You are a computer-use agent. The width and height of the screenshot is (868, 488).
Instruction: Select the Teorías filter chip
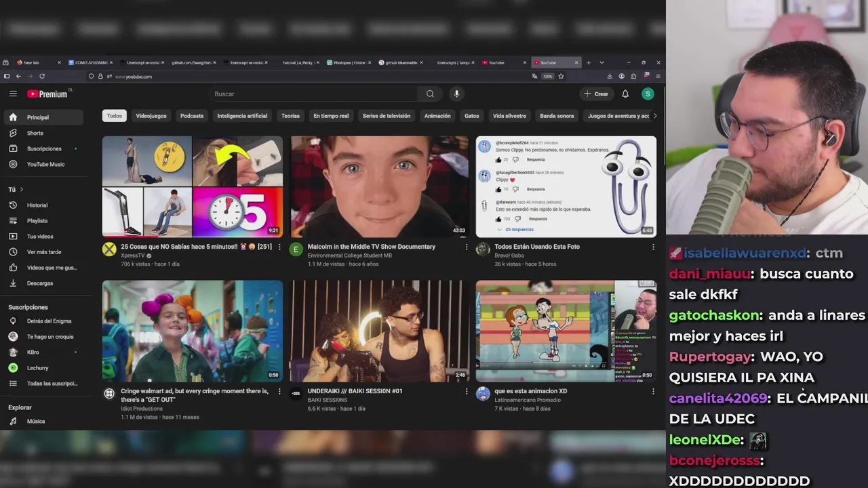(x=290, y=116)
